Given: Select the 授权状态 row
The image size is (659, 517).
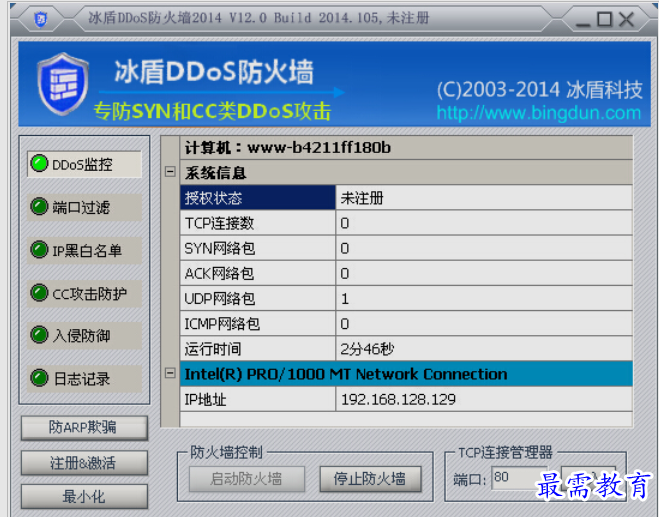Looking at the screenshot, I should click(406, 198).
